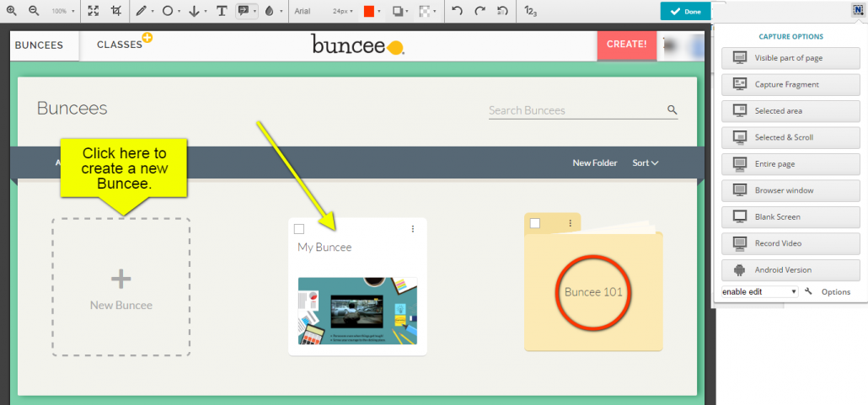This screenshot has height=405, width=868.
Task: Select the pencil drawing tool
Action: pos(142,11)
